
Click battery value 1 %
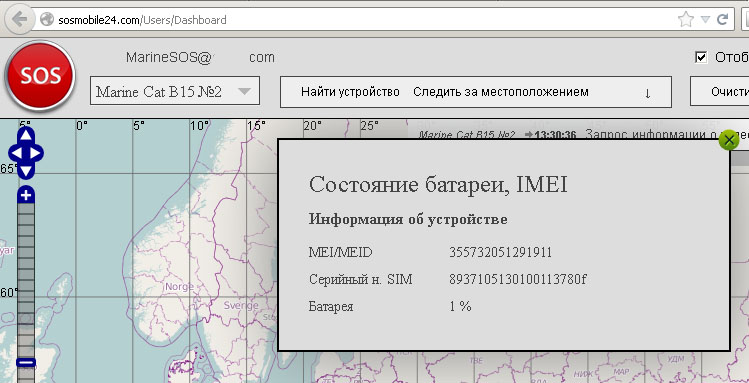(x=460, y=306)
